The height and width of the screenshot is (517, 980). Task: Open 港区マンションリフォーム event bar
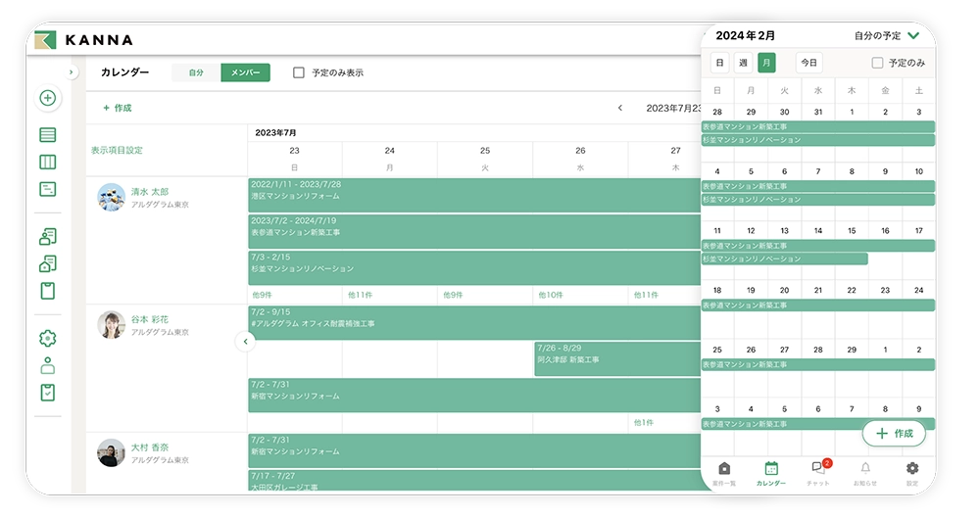coord(473,196)
